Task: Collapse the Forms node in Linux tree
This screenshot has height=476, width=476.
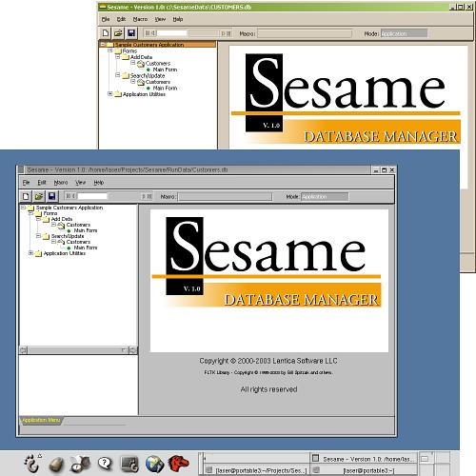Action: pyautogui.click(x=30, y=213)
